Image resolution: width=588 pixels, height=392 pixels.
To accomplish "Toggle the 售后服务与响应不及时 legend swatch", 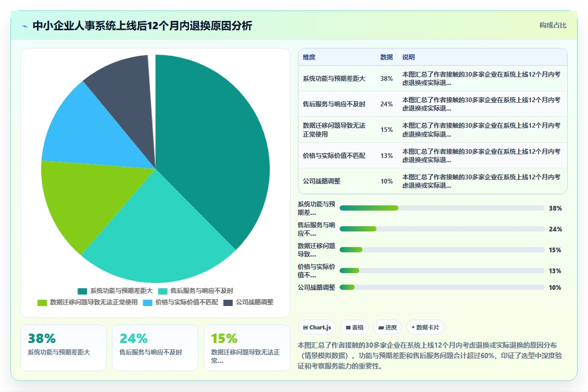I will coord(162,291).
